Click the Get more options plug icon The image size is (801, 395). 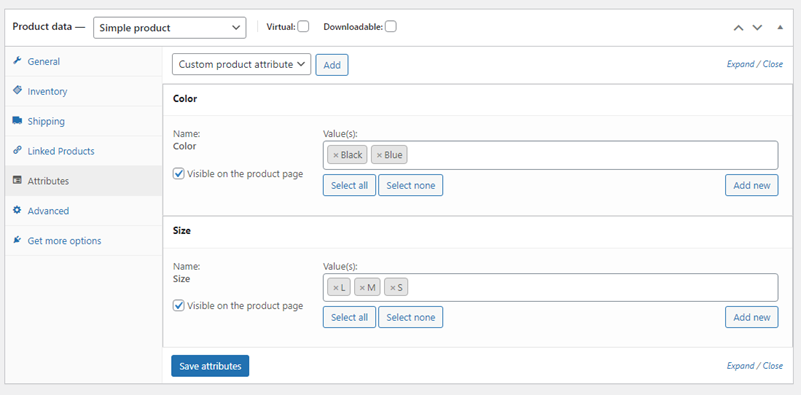coord(17,240)
